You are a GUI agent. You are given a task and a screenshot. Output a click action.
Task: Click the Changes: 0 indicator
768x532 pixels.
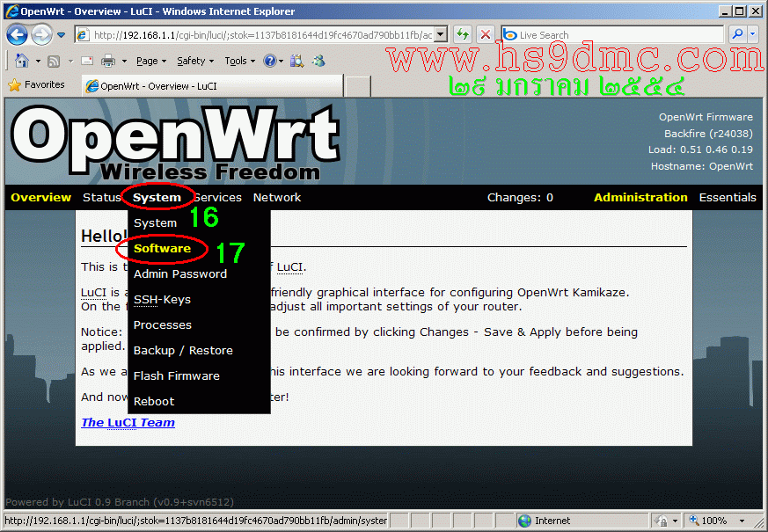(x=520, y=197)
